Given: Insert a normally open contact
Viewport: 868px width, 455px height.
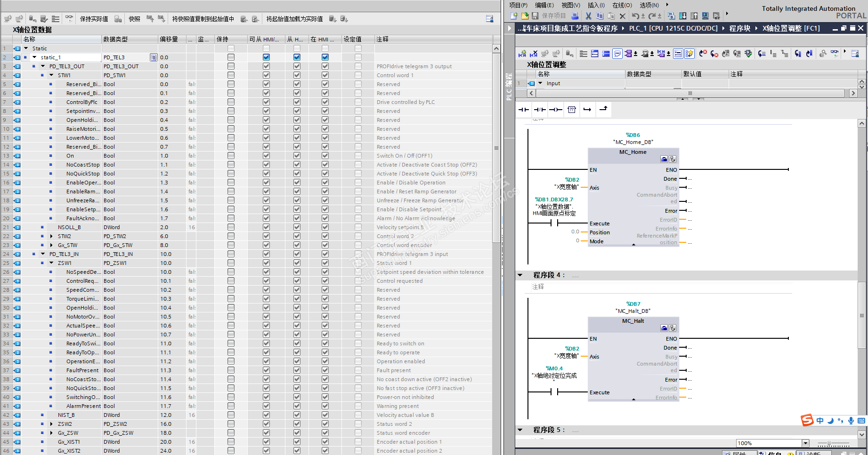Looking at the screenshot, I should coord(524,110).
